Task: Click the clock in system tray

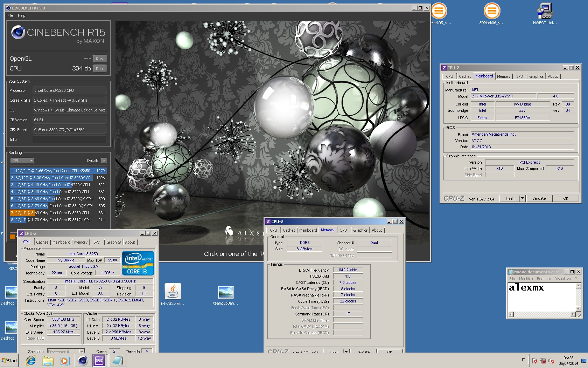Action: point(568,361)
